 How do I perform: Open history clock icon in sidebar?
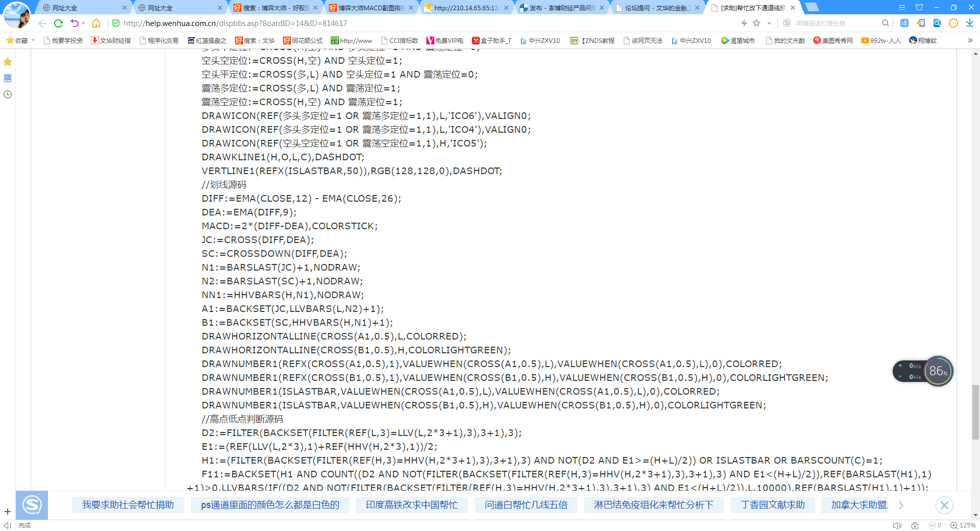[8, 94]
